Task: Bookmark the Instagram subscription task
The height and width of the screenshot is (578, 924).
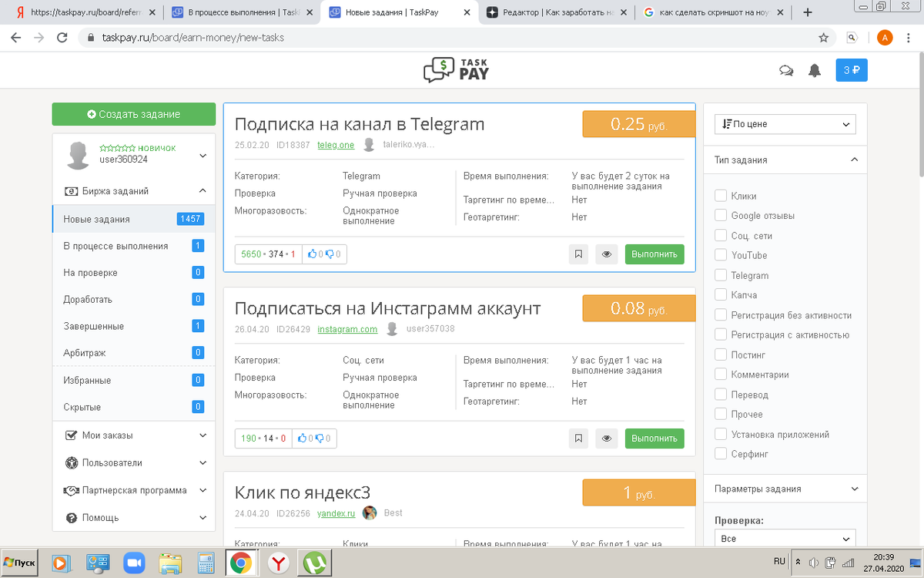Action: [x=578, y=439]
